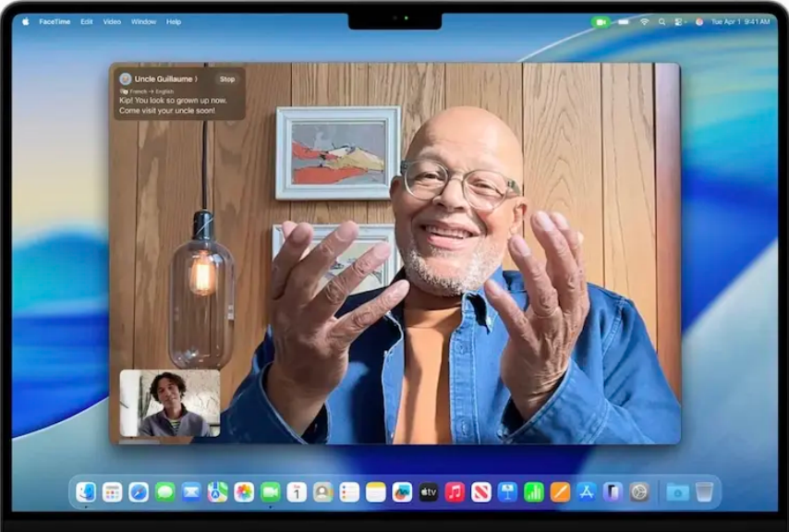Viewport: 789px width, 532px height.
Task: Launch Safari from the Dock
Action: [x=139, y=491]
